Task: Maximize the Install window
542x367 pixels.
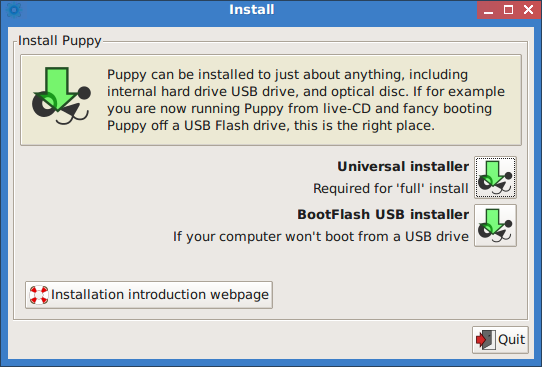Action: (508, 10)
